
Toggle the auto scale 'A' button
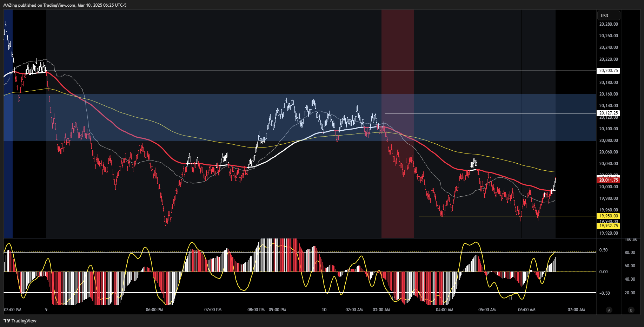click(x=609, y=310)
